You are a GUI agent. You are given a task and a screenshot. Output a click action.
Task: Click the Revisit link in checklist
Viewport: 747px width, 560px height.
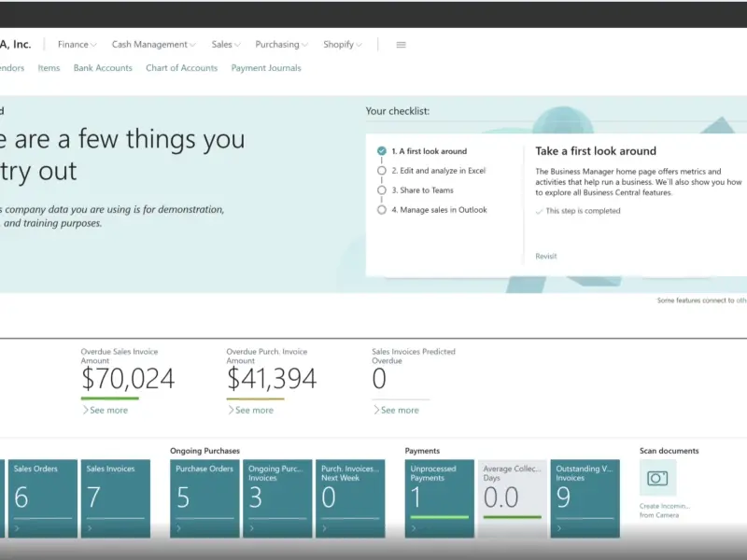(x=545, y=256)
